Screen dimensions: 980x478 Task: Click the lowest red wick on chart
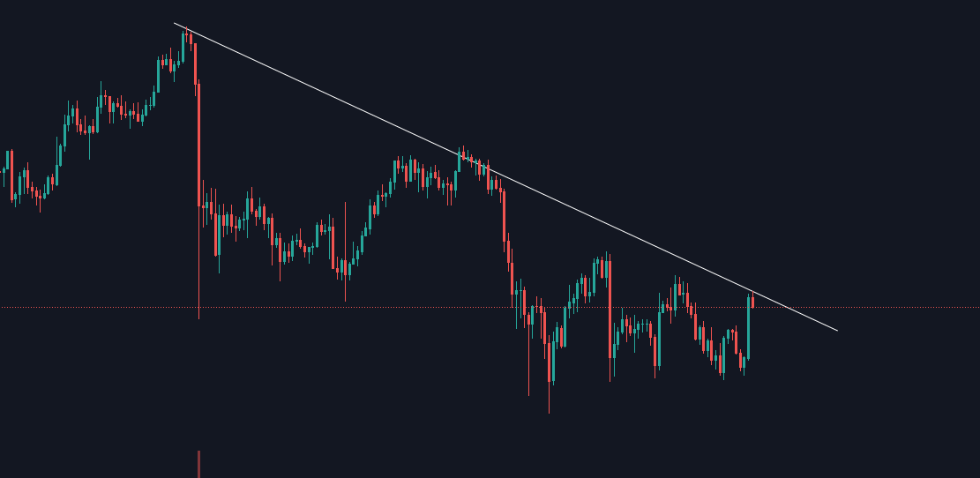pyautogui.click(x=549, y=399)
